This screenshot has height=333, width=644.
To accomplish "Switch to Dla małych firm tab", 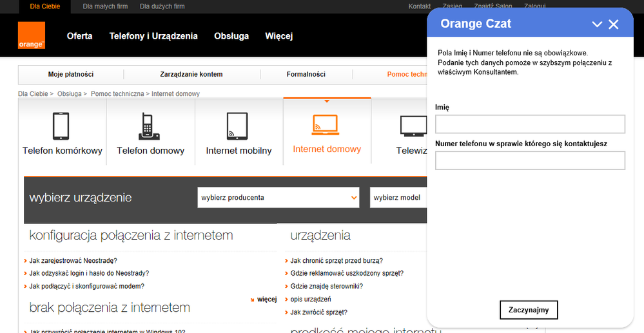I will pyautogui.click(x=105, y=6).
